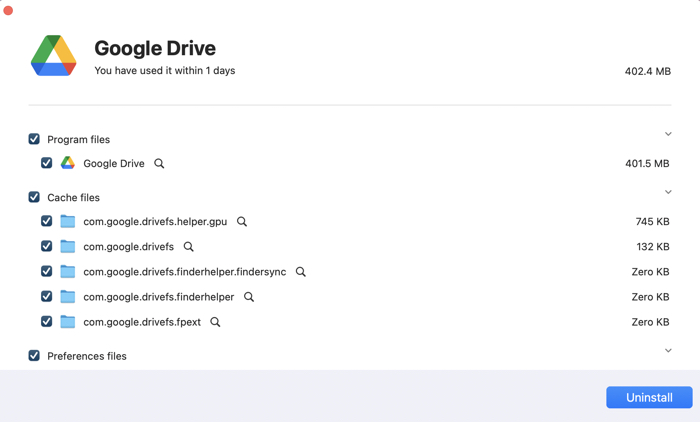The height and width of the screenshot is (422, 700).
Task: Collapse the Program files section chevron
Action: click(x=668, y=134)
